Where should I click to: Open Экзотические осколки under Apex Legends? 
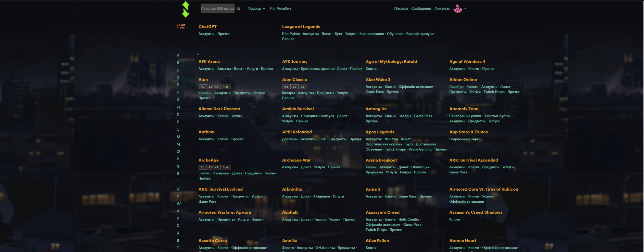click(x=384, y=144)
